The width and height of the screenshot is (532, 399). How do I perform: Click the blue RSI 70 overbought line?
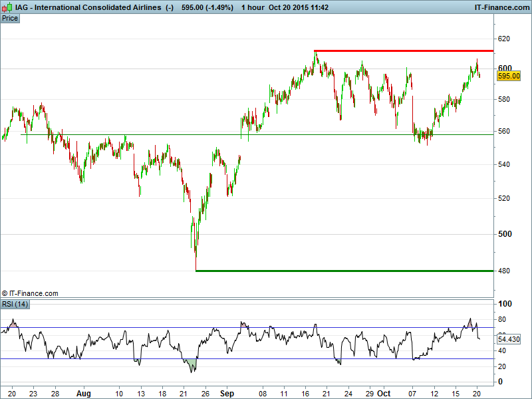click(266, 327)
